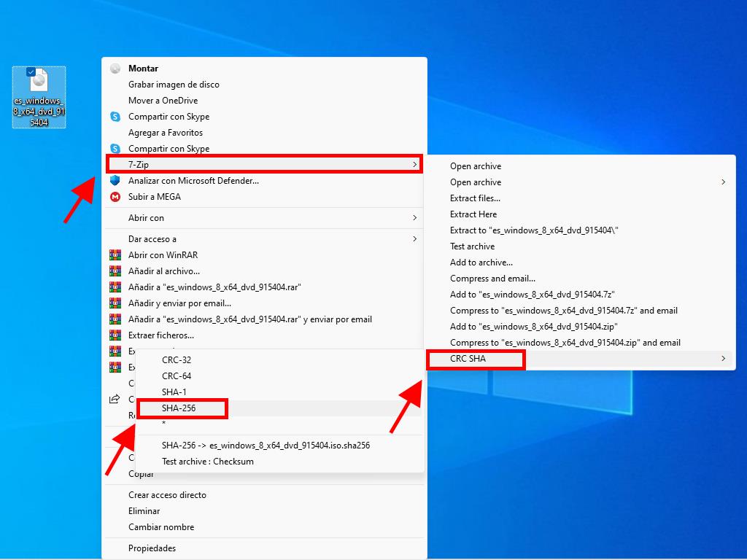Select Crear acceso directo
Image resolution: width=747 pixels, height=560 pixels.
167,495
